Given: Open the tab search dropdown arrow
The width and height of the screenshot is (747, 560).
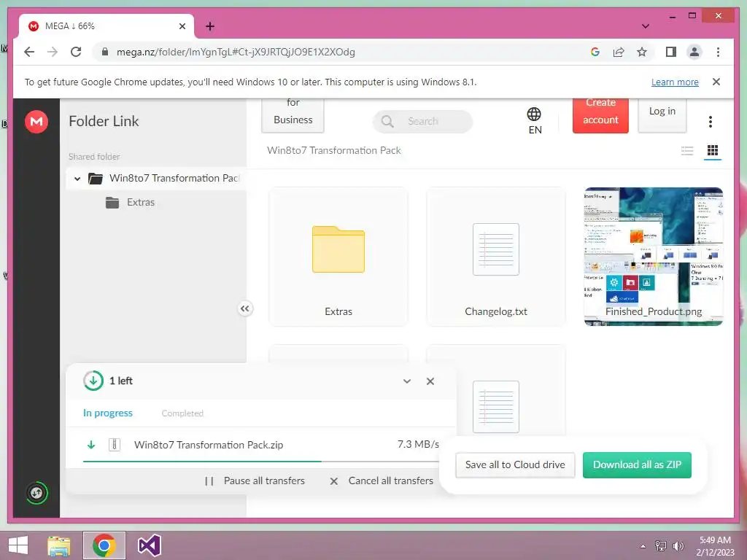Looking at the screenshot, I should pyautogui.click(x=646, y=26).
